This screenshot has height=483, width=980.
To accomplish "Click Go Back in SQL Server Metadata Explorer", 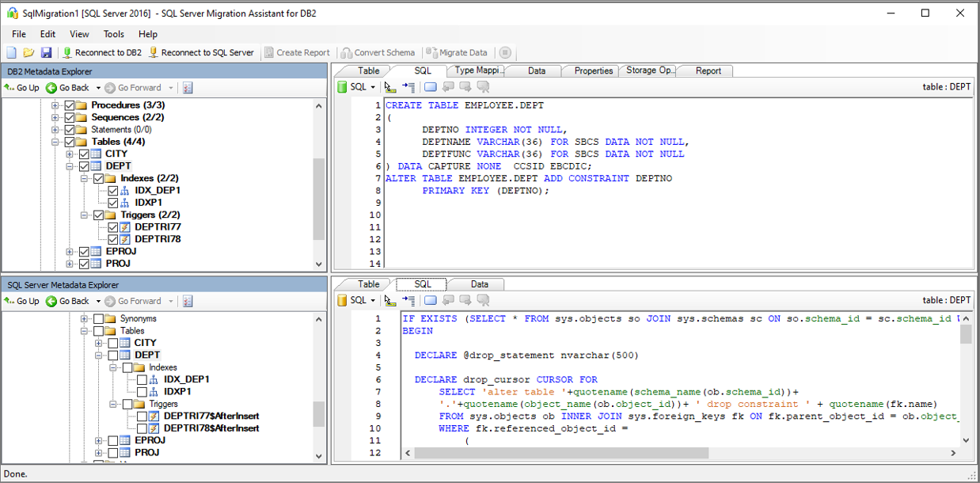I will coord(67,301).
